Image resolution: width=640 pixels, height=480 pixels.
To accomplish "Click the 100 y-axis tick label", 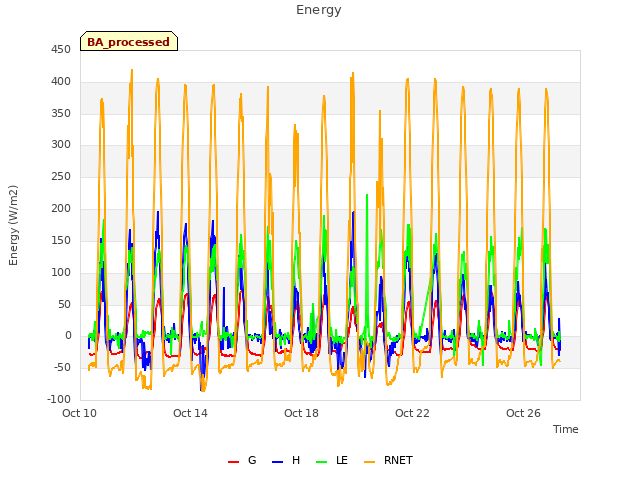I will [61, 272].
